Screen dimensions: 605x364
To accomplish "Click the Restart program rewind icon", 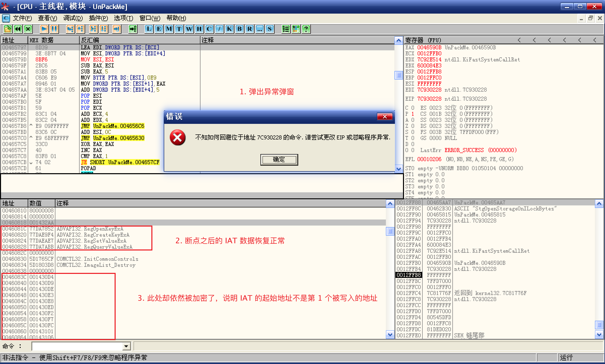I will pos(18,29).
